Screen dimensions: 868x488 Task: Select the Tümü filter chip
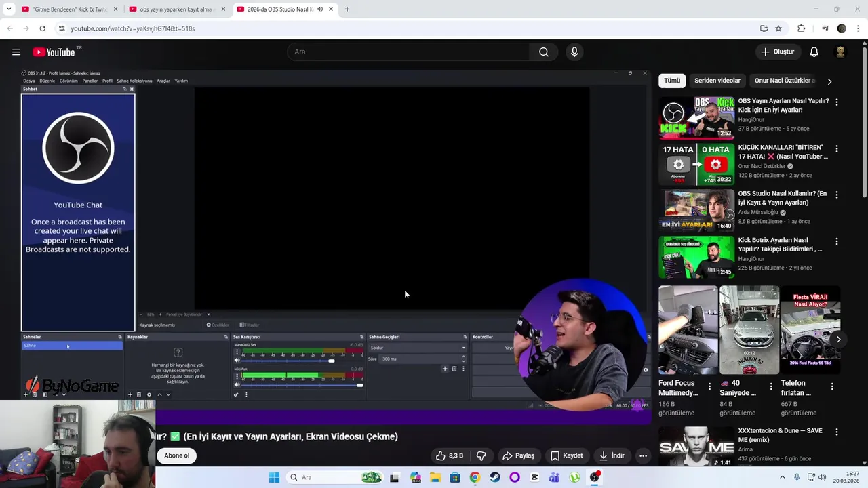pos(672,81)
